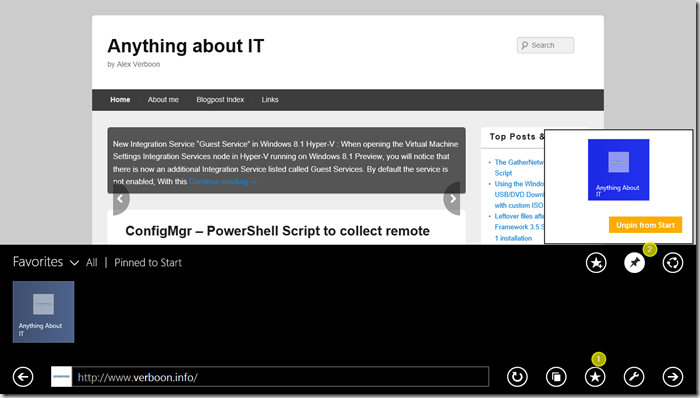
Task: Open the Using the Windows USB/DVD Download link
Action: click(x=519, y=195)
